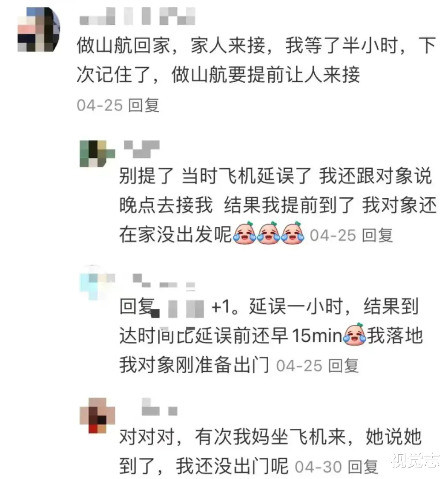
Task: Tap the 视觉志 watermark logo
Action: (x=415, y=460)
